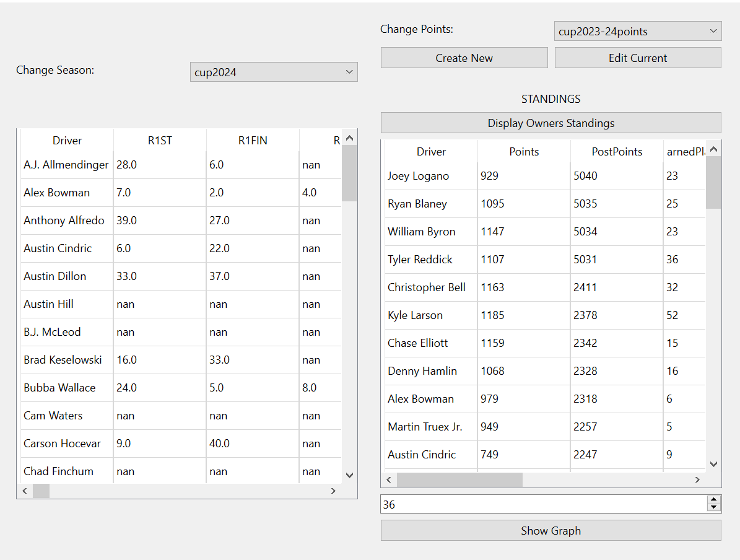This screenshot has height=560, width=740.
Task: Click the R1ST column header
Action: [160, 140]
